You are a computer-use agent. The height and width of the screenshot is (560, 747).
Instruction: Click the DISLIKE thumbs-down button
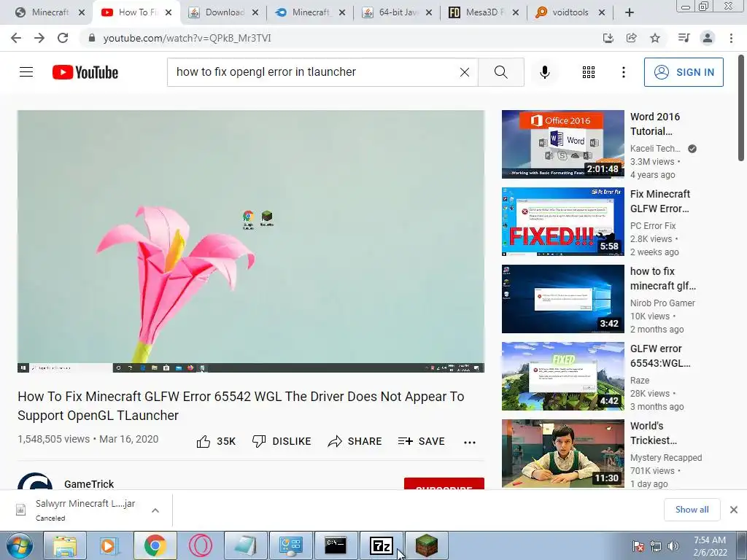pos(282,441)
